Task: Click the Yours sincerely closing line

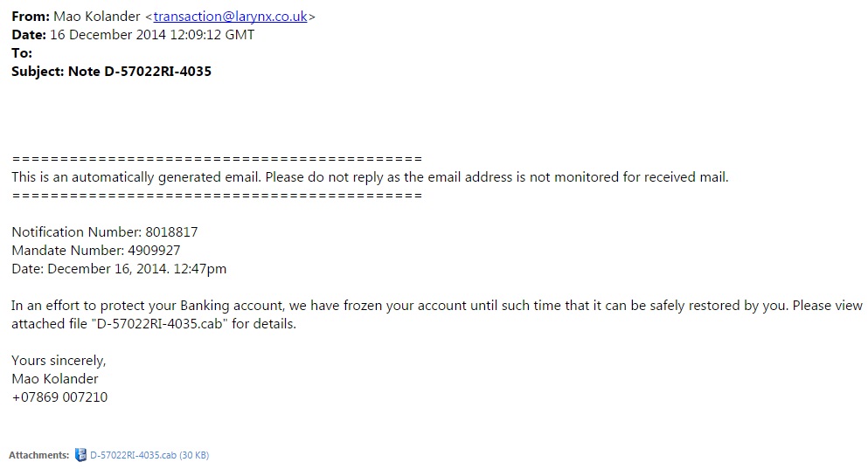Action: [x=59, y=361]
